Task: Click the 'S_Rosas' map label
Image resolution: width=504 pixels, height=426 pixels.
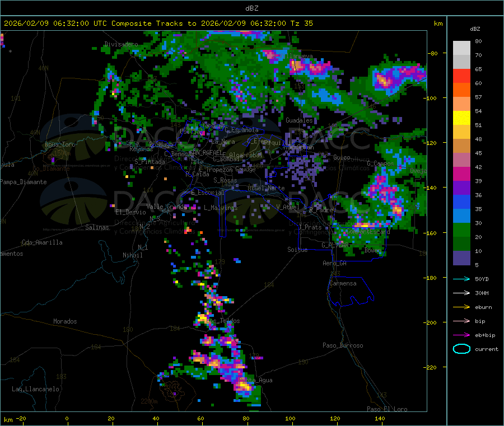Action: pyautogui.click(x=225, y=180)
